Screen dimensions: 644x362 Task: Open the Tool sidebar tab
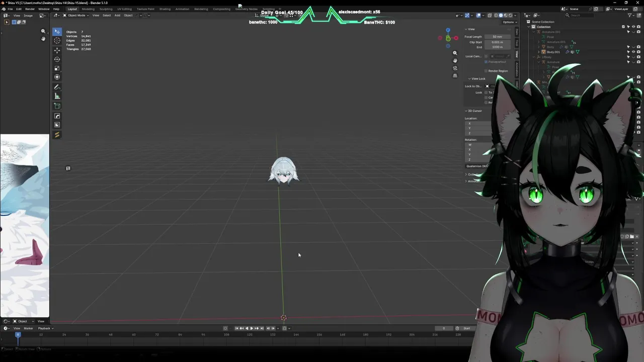click(x=517, y=42)
